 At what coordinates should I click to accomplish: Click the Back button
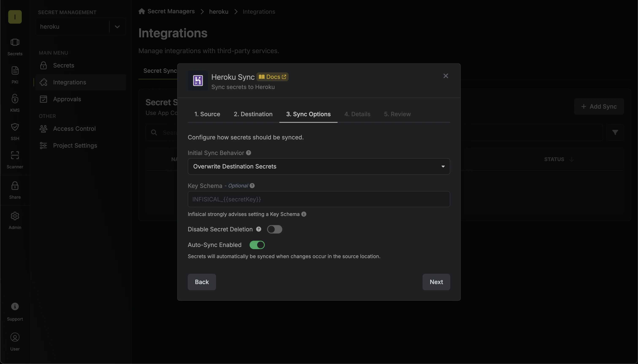201,282
